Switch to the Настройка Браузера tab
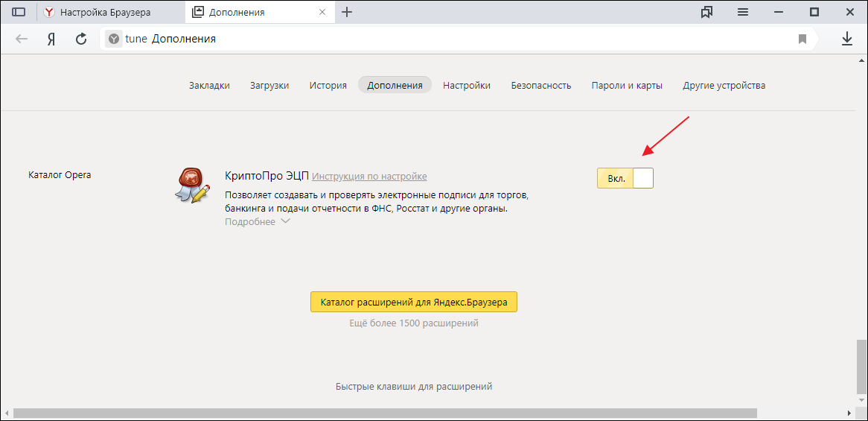The width and height of the screenshot is (868, 421). click(x=111, y=12)
